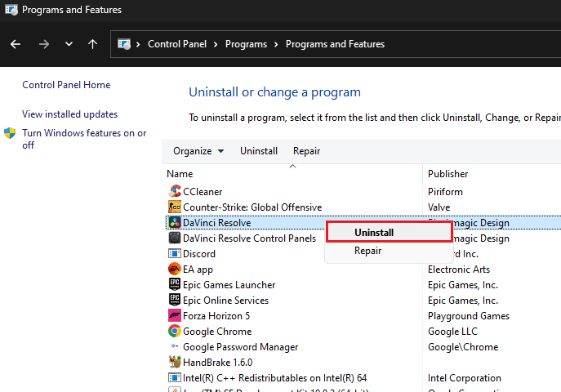
Task: Click the Google Chrome icon
Action: [x=174, y=332]
